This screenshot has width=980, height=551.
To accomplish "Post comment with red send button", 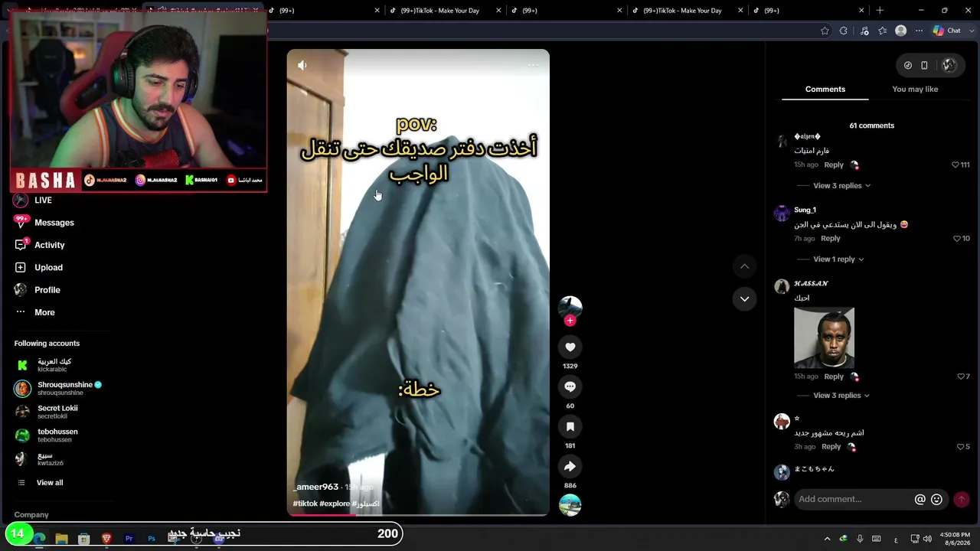I will [x=962, y=499].
